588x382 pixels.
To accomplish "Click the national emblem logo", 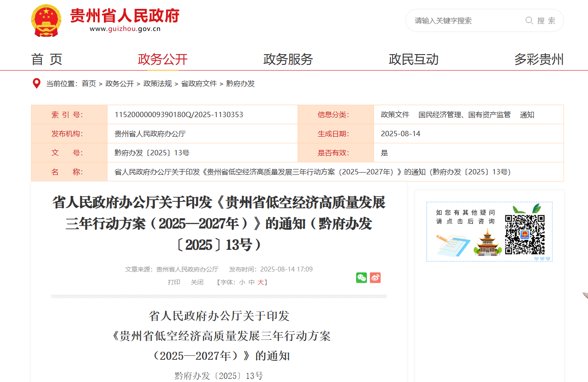I will tap(46, 21).
